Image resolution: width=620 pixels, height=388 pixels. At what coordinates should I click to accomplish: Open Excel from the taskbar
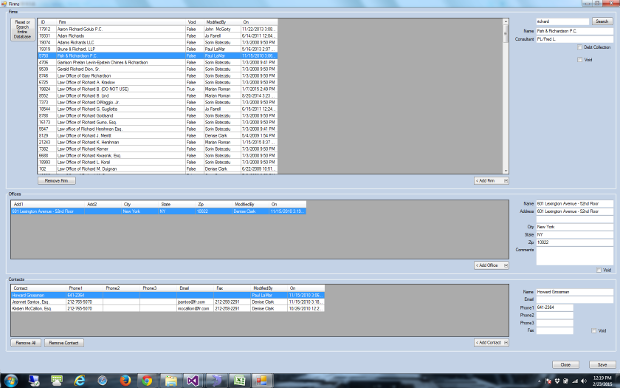[x=239, y=380]
